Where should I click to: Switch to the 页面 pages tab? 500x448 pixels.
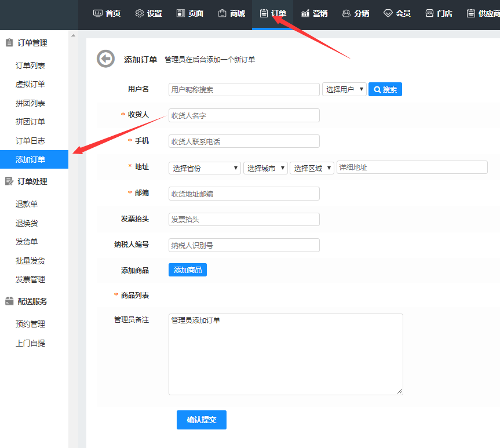[x=189, y=13]
